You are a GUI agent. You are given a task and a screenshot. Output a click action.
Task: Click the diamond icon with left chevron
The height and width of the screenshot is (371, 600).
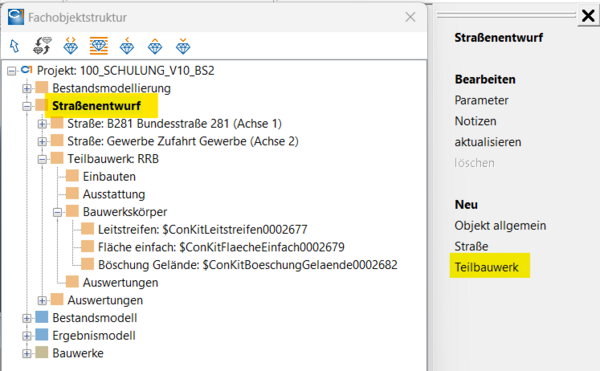[x=127, y=46]
